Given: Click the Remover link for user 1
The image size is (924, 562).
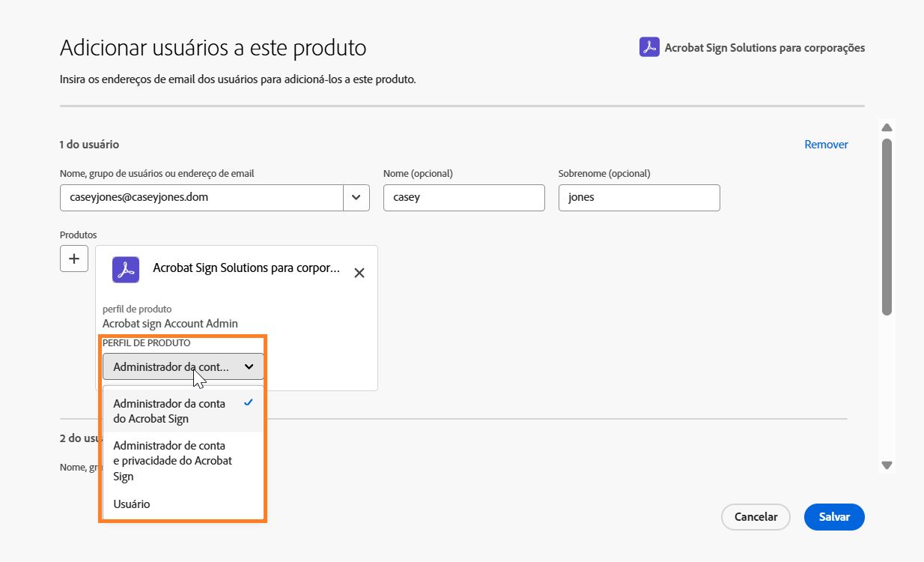Looking at the screenshot, I should [x=826, y=144].
